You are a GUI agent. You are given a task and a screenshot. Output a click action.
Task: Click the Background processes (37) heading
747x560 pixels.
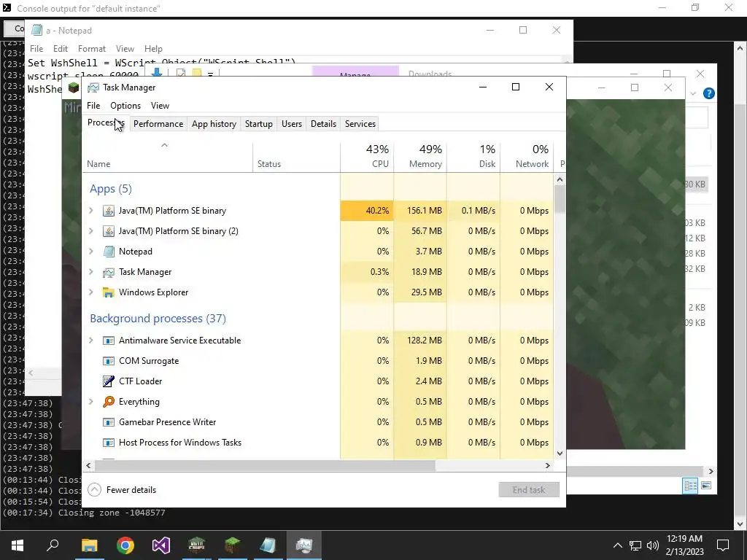[x=158, y=319]
